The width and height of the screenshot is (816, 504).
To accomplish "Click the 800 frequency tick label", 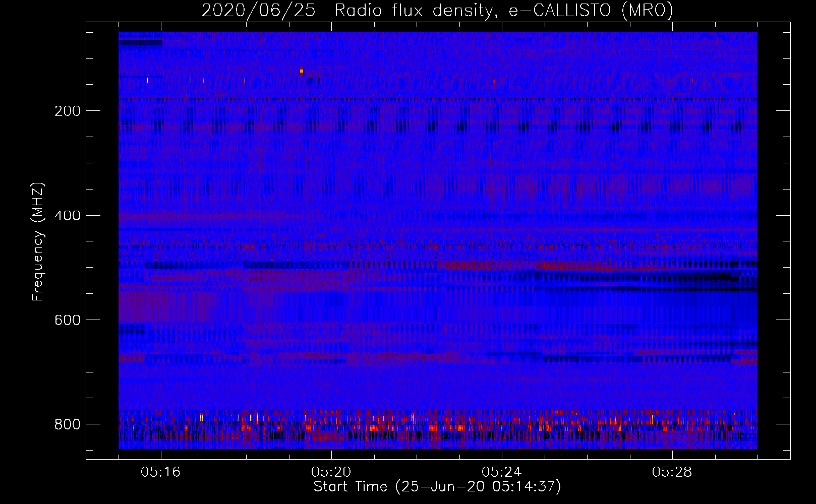I will coord(68,424).
